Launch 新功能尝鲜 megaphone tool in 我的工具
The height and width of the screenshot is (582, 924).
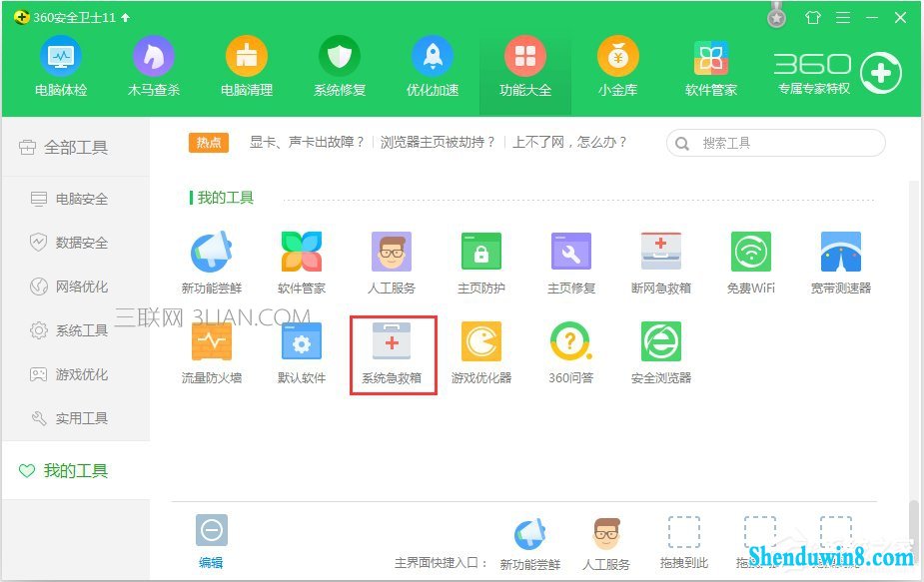[x=212, y=263]
